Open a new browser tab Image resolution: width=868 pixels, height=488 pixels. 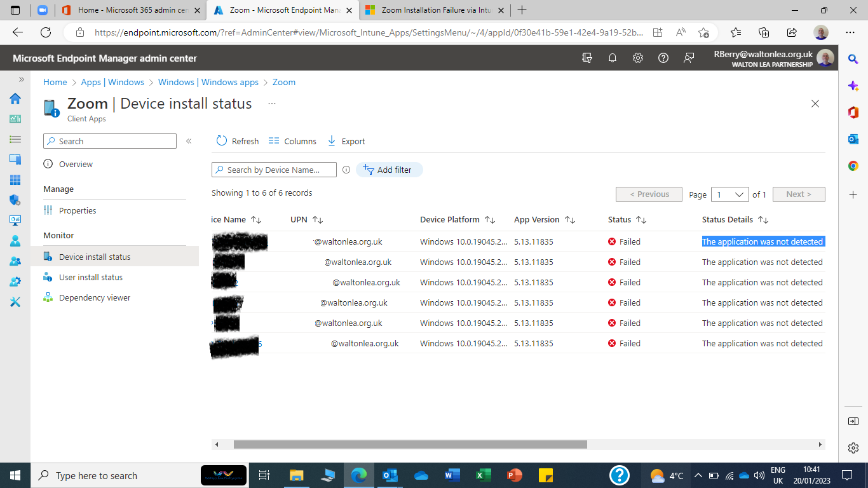tap(522, 10)
